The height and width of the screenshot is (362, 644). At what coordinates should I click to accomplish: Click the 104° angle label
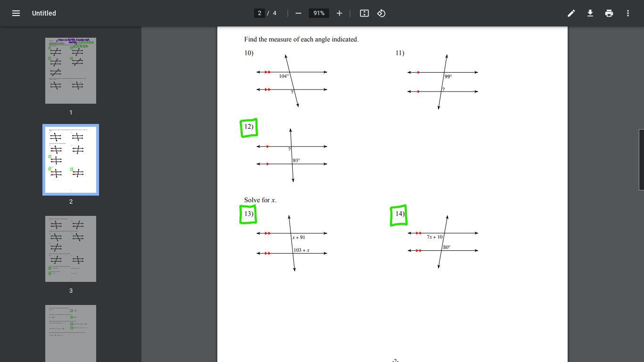pos(284,76)
